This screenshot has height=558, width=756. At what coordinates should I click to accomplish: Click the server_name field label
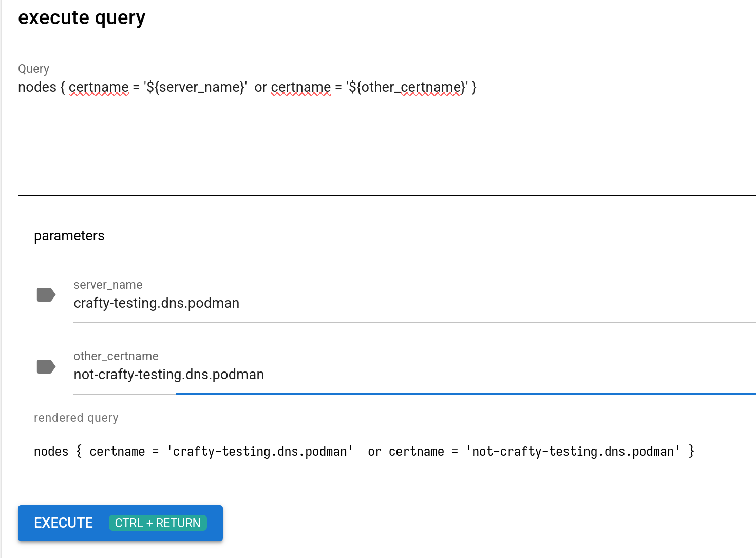click(108, 284)
